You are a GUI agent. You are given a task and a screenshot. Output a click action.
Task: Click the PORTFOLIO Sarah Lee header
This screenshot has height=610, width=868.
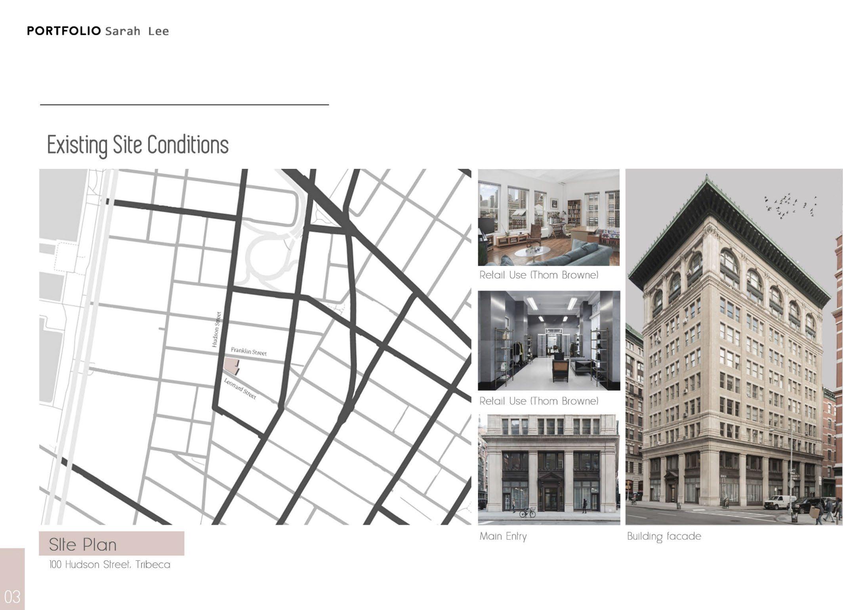tap(98, 31)
